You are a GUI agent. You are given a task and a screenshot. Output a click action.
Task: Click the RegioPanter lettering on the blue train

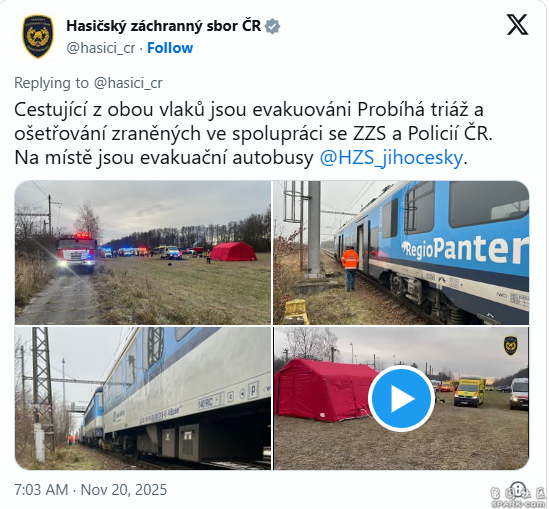point(465,250)
